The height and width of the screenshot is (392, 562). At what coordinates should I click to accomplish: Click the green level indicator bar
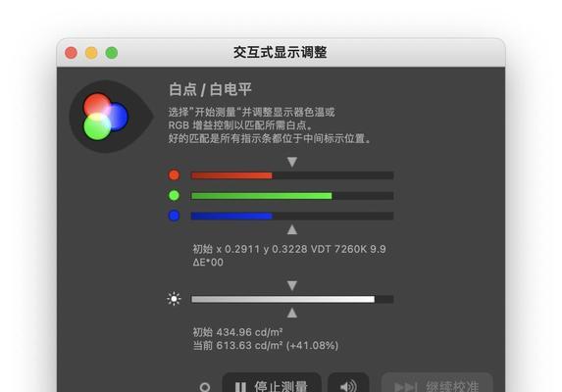click(x=292, y=196)
